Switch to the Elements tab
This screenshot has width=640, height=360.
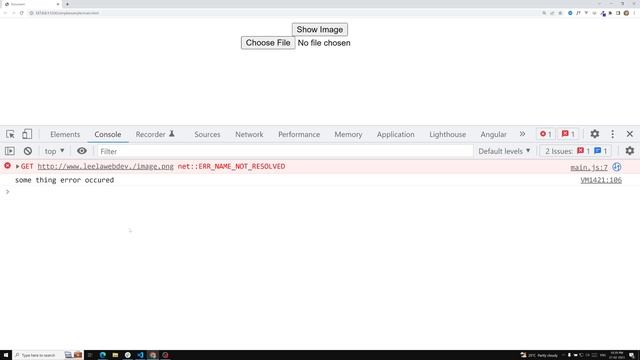[x=65, y=134]
